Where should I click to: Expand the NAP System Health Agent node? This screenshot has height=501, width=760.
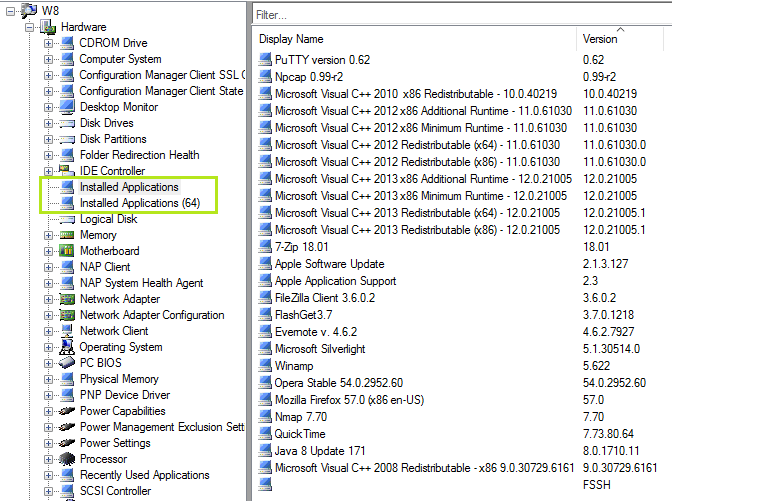(48, 283)
